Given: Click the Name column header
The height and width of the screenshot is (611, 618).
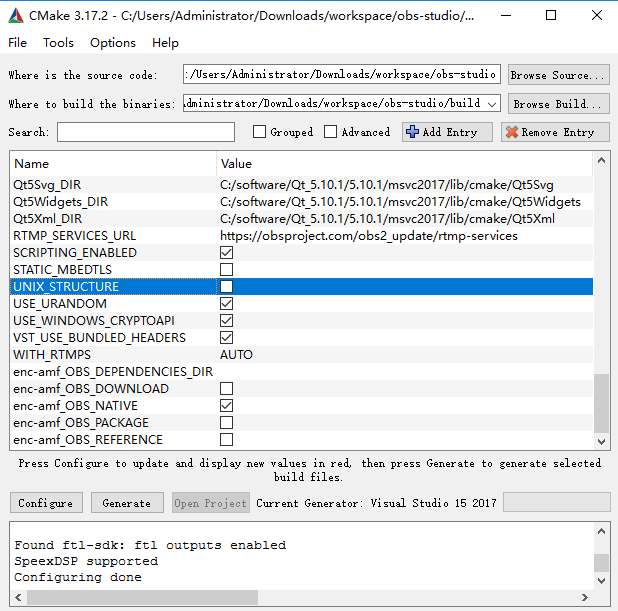Looking at the screenshot, I should coord(113,164).
